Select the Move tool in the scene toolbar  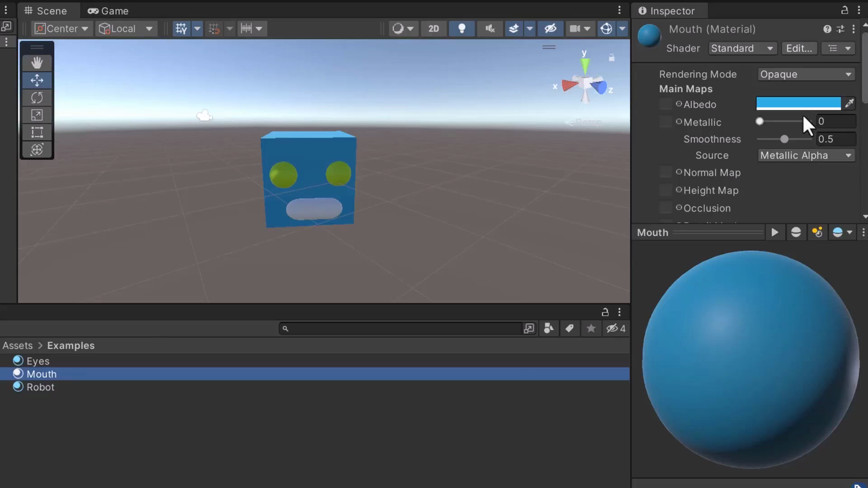coord(37,80)
